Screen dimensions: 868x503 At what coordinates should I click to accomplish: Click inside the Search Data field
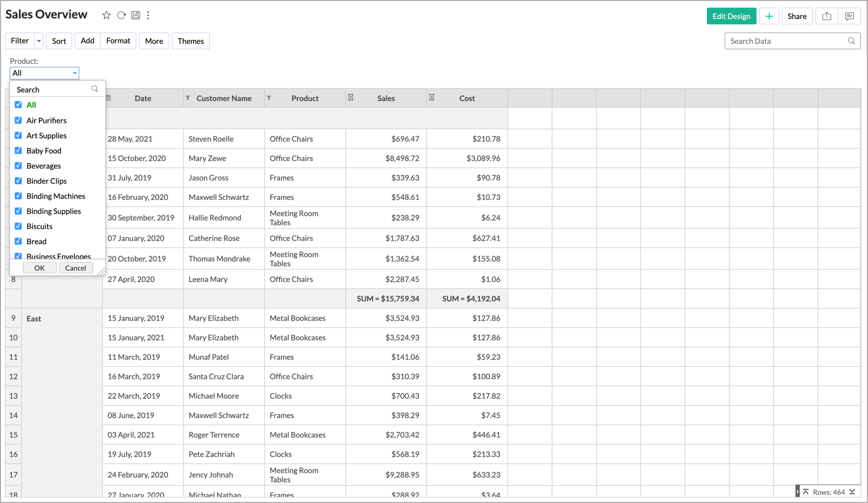784,41
